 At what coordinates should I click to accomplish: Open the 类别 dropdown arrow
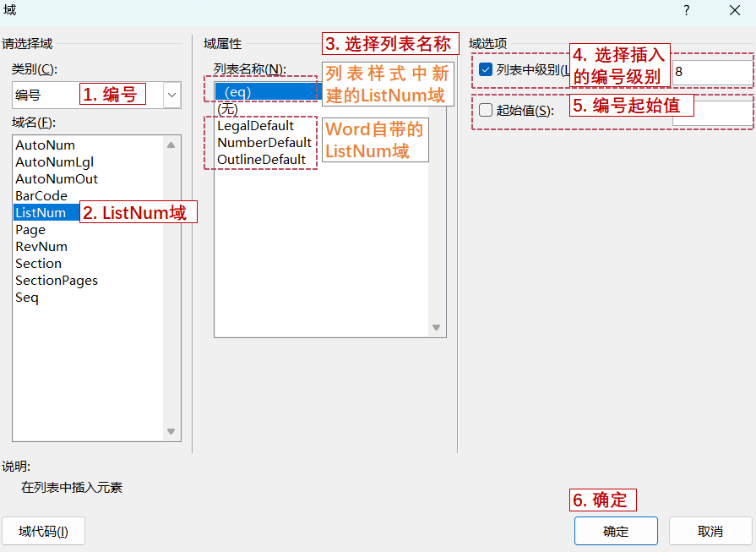tap(171, 95)
